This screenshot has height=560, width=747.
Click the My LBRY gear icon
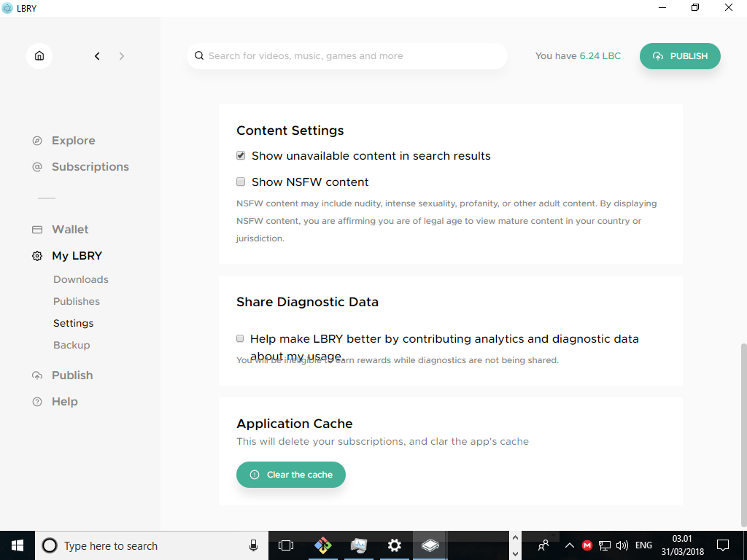[x=37, y=256]
